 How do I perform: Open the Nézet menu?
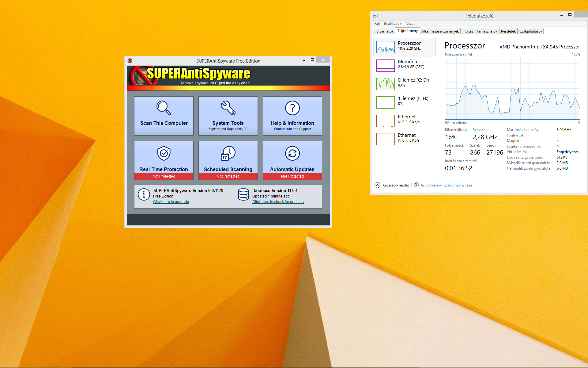[x=410, y=24]
